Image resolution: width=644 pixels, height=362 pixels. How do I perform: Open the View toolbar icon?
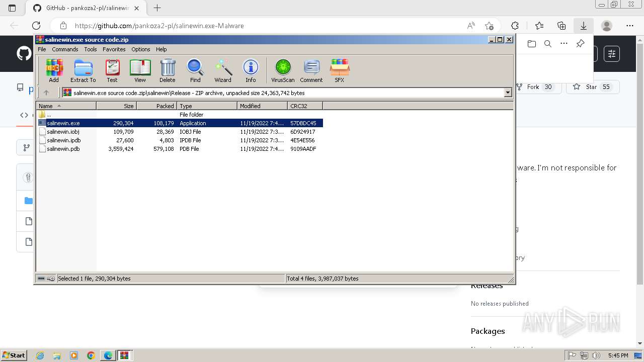click(x=140, y=70)
